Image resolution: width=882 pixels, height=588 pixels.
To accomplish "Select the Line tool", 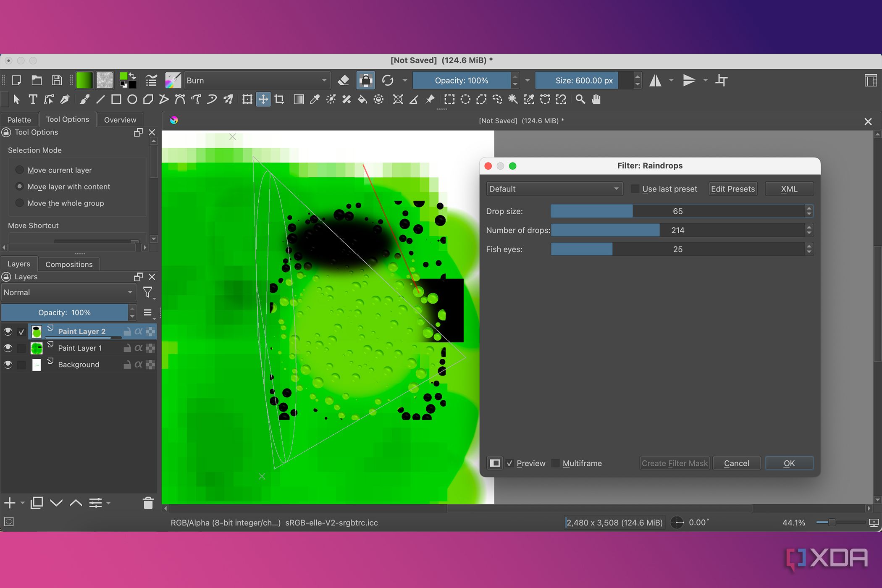I will pos(100,100).
